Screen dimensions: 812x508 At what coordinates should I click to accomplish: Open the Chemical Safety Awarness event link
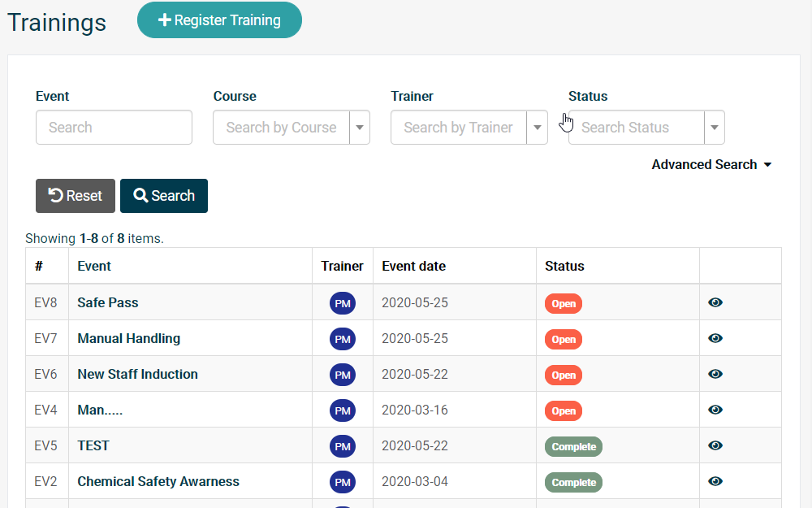click(x=158, y=481)
